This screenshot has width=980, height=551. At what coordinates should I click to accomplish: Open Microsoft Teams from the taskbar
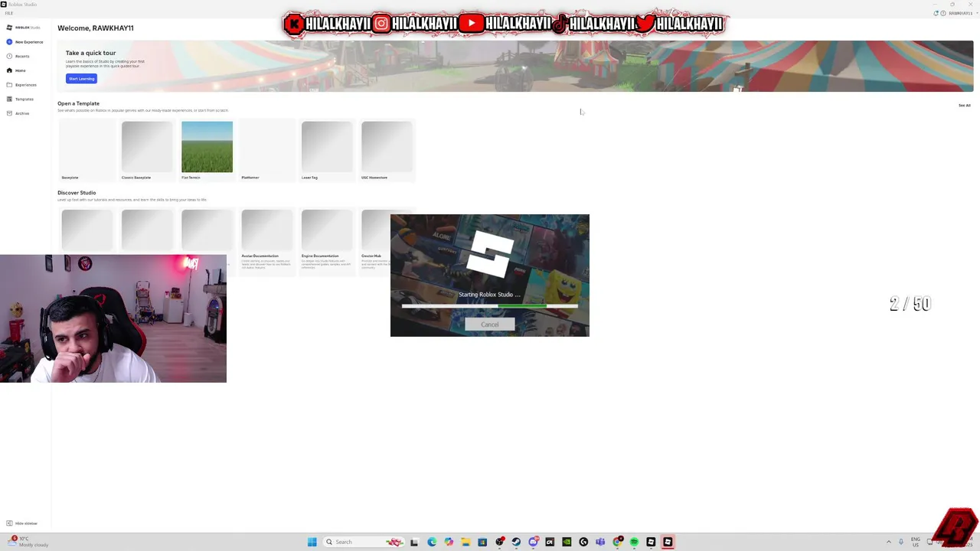point(600,542)
